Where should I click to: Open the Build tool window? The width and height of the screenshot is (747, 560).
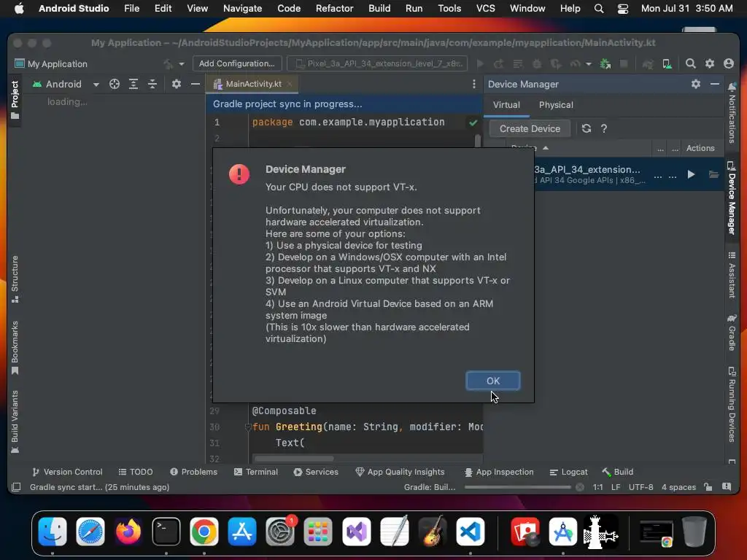[617, 472]
